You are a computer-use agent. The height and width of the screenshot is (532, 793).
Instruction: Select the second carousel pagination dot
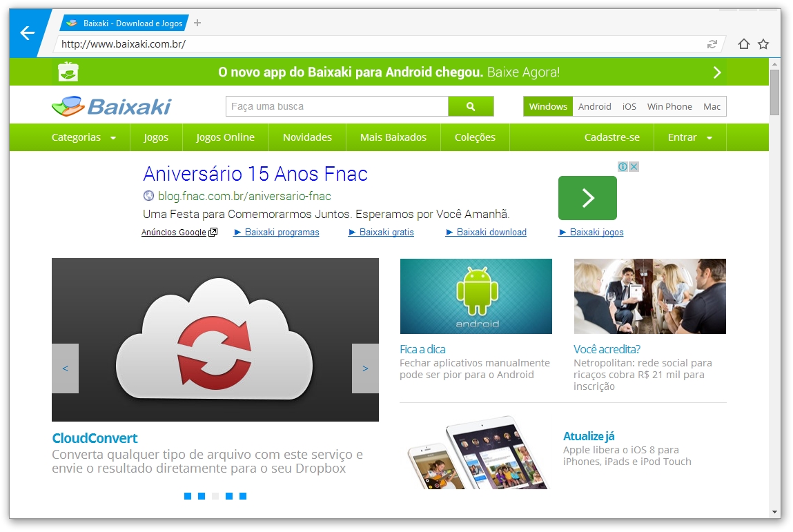(202, 496)
